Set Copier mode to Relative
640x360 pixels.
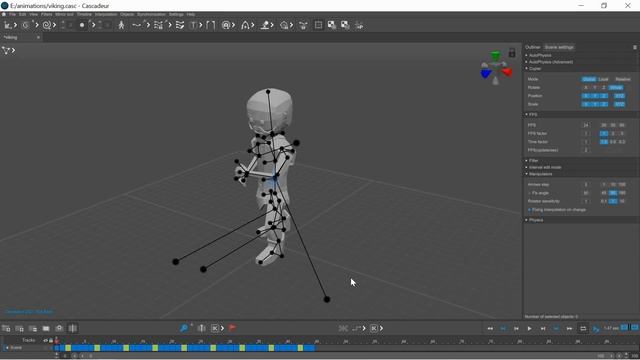(623, 79)
